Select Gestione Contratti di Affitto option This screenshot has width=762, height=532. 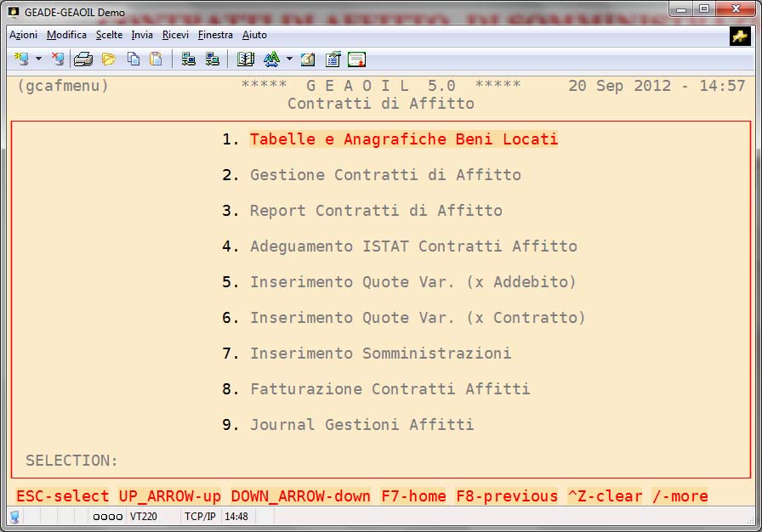(384, 175)
